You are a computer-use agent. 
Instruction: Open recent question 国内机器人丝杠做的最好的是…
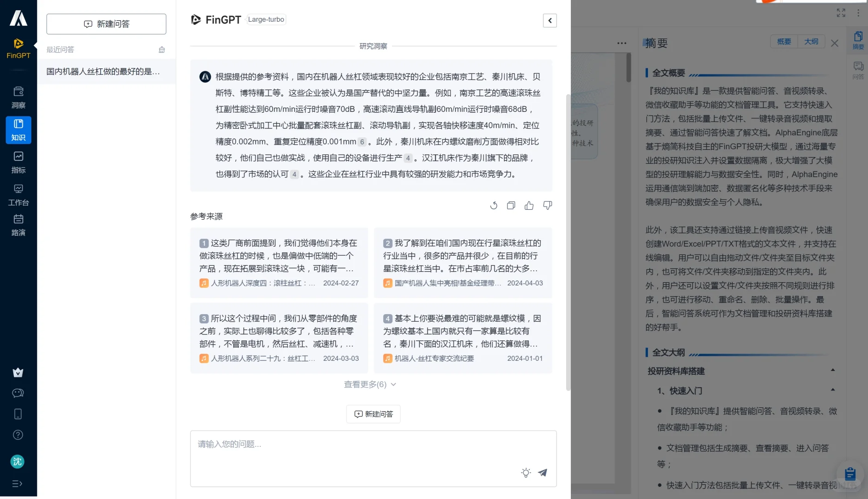click(x=106, y=72)
